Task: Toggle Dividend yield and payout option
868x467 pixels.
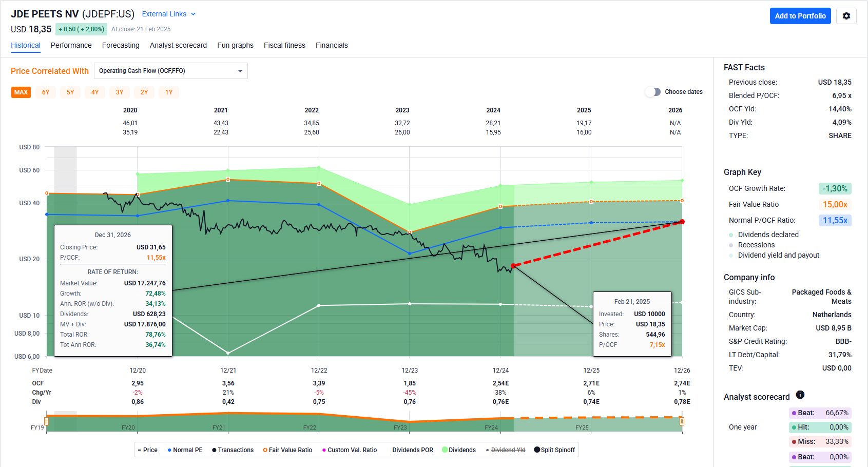Action: pos(731,255)
